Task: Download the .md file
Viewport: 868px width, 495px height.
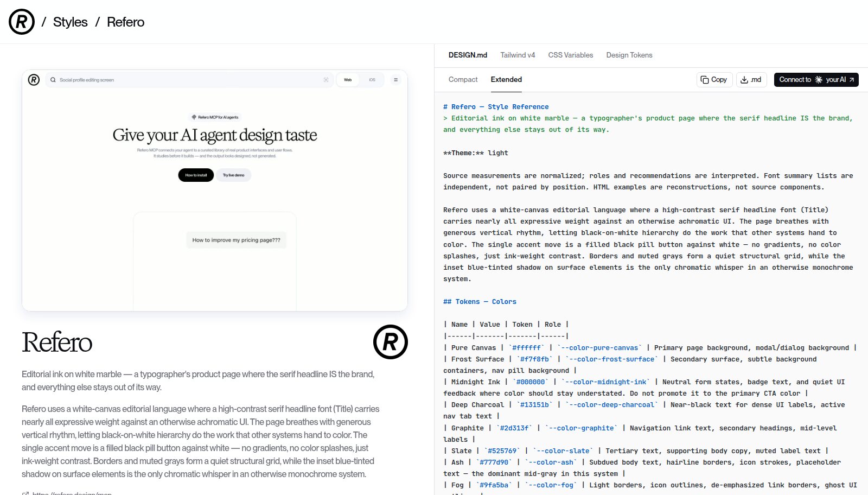Action: tap(751, 80)
